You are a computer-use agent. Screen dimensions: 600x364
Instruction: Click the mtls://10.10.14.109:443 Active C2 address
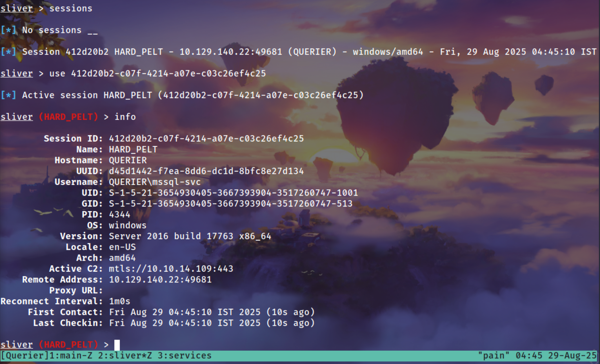tap(171, 269)
